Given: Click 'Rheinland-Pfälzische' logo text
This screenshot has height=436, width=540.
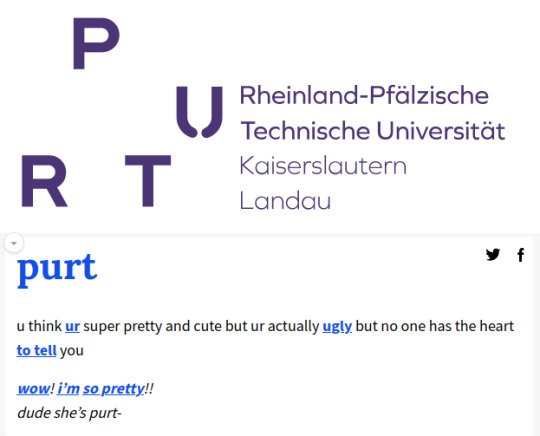Looking at the screenshot, I should (364, 95).
